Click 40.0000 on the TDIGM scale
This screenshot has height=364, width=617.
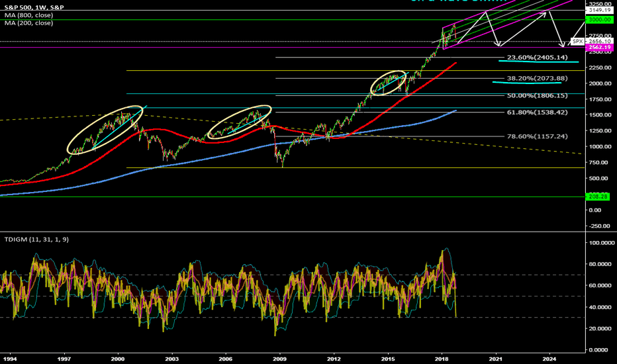pyautogui.click(x=601, y=307)
